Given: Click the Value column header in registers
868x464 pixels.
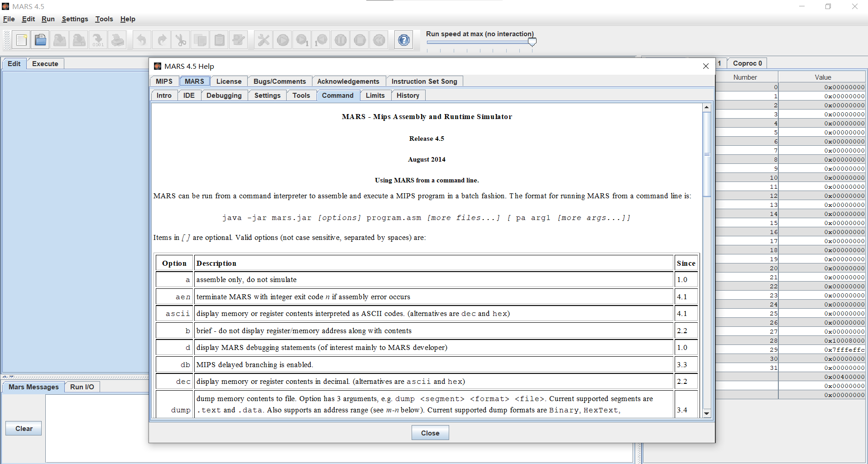Looking at the screenshot, I should 822,77.
